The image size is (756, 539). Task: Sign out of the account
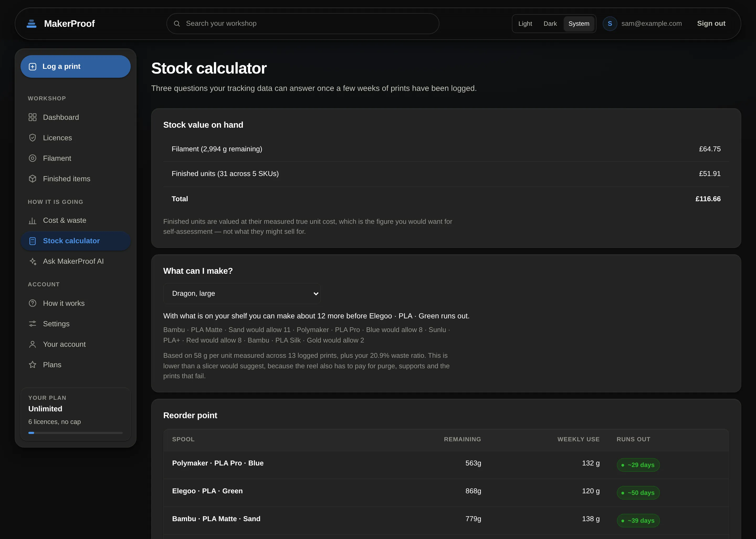point(711,24)
